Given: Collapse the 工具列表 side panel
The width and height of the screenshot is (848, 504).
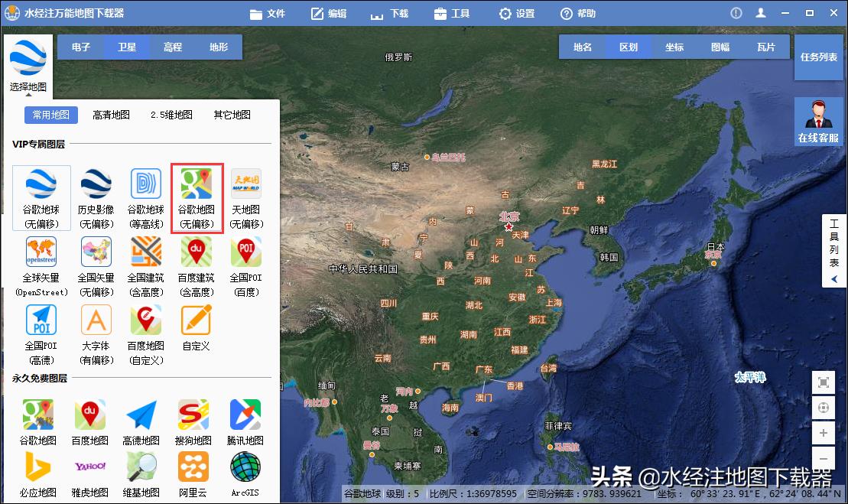Looking at the screenshot, I should click(835, 279).
